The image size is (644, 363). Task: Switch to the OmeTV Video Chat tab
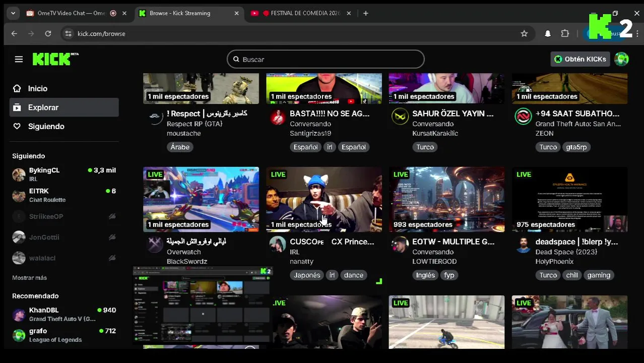pos(71,13)
